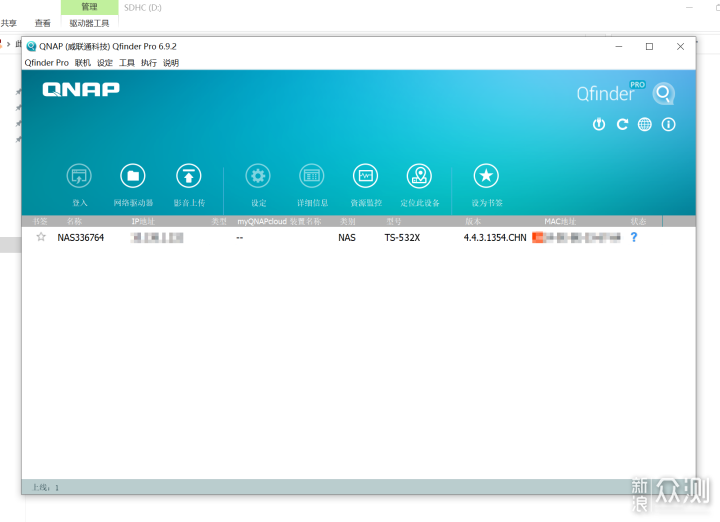The image size is (720, 522).
Task: Select the NAS336764 device row
Action: (358, 237)
